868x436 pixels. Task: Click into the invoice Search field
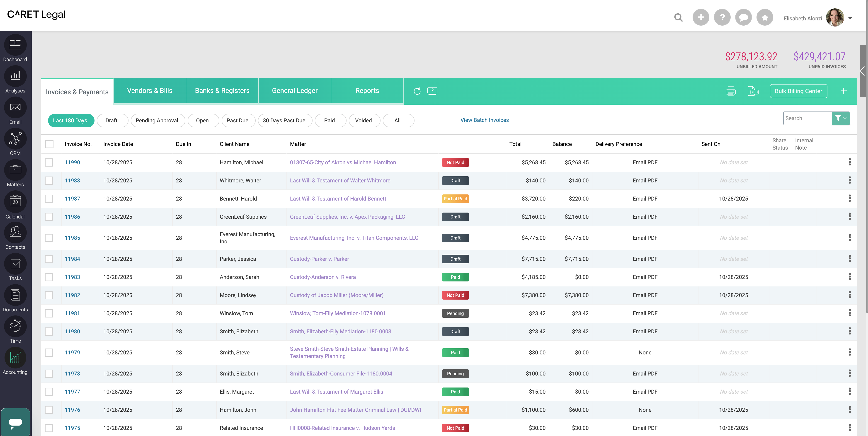[x=807, y=118]
